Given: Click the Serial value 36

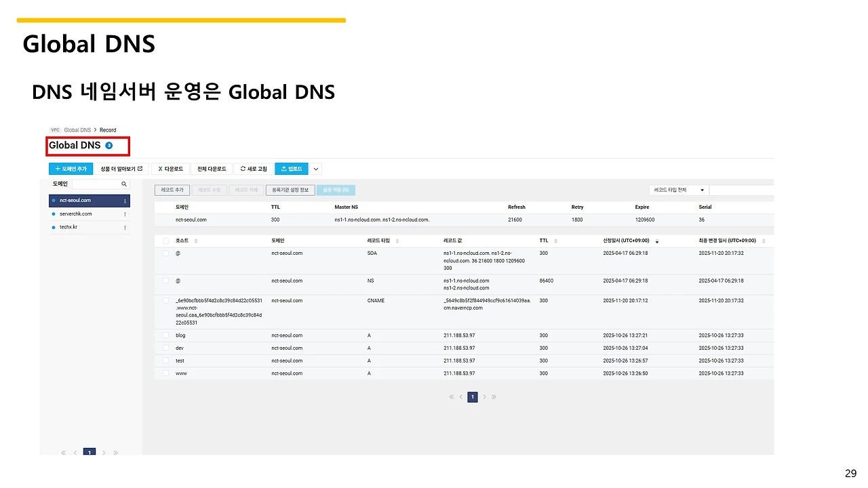Looking at the screenshot, I should 702,220.
